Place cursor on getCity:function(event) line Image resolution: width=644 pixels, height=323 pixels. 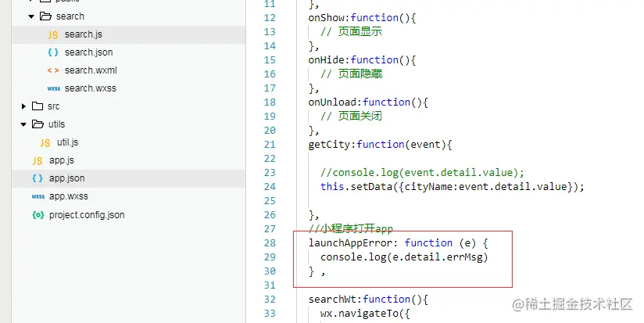[x=380, y=145]
